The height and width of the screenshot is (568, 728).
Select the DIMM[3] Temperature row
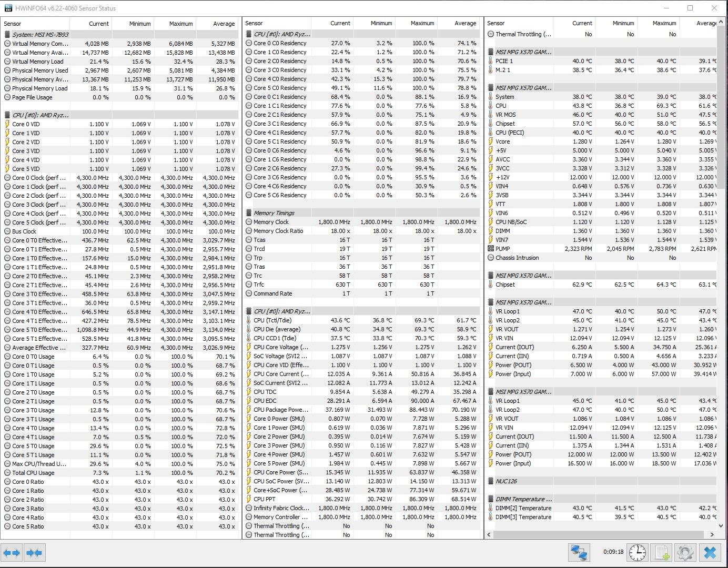click(x=601, y=517)
